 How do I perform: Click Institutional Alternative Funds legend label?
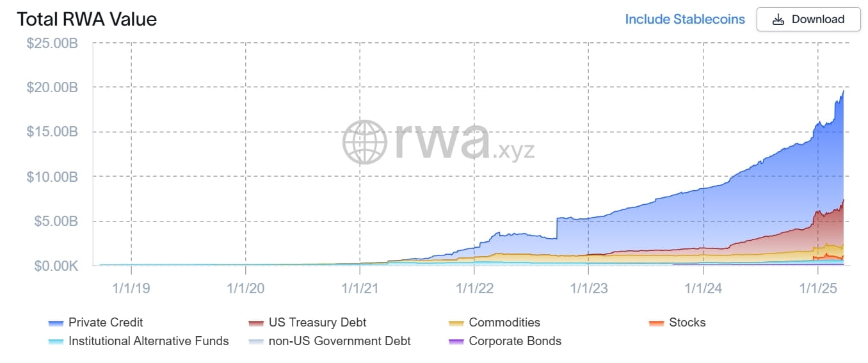149,341
